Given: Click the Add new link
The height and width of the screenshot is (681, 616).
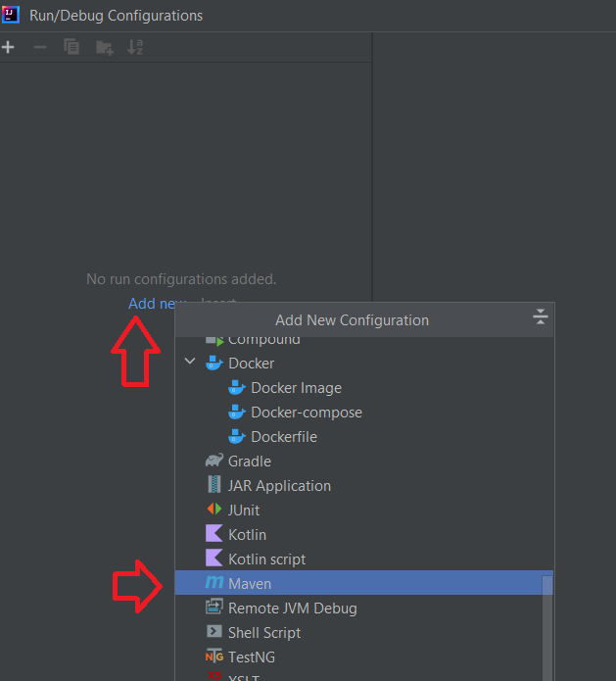Looking at the screenshot, I should tap(152, 303).
